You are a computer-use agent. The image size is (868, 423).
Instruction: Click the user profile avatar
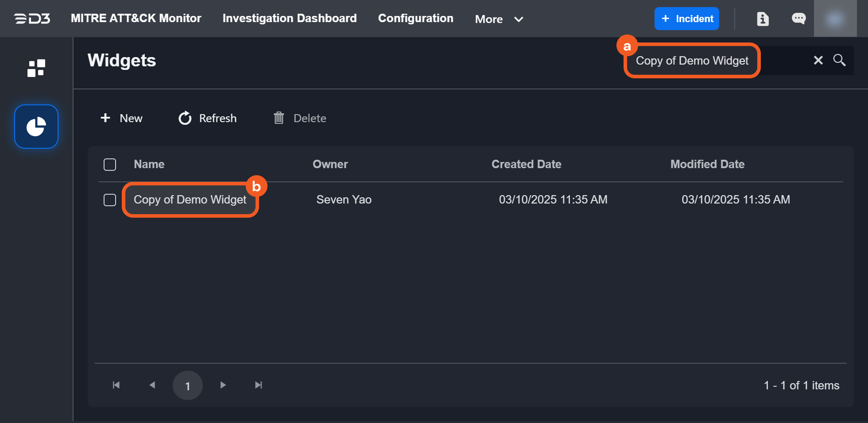835,19
